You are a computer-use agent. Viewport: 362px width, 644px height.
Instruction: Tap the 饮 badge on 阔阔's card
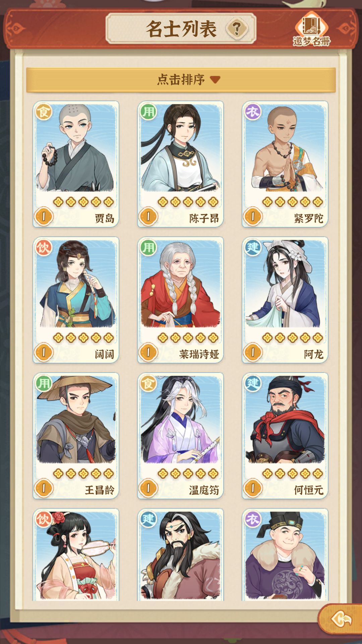pos(44,248)
